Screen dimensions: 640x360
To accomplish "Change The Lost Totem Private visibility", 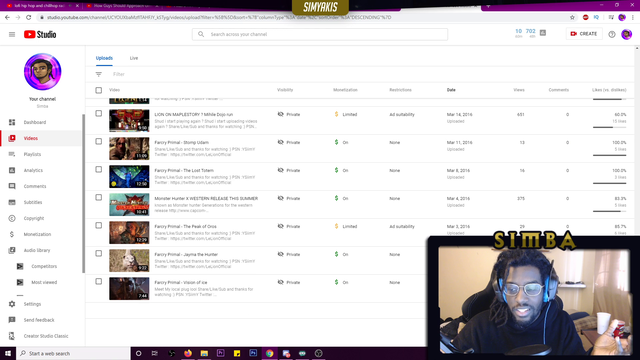I will tap(289, 171).
